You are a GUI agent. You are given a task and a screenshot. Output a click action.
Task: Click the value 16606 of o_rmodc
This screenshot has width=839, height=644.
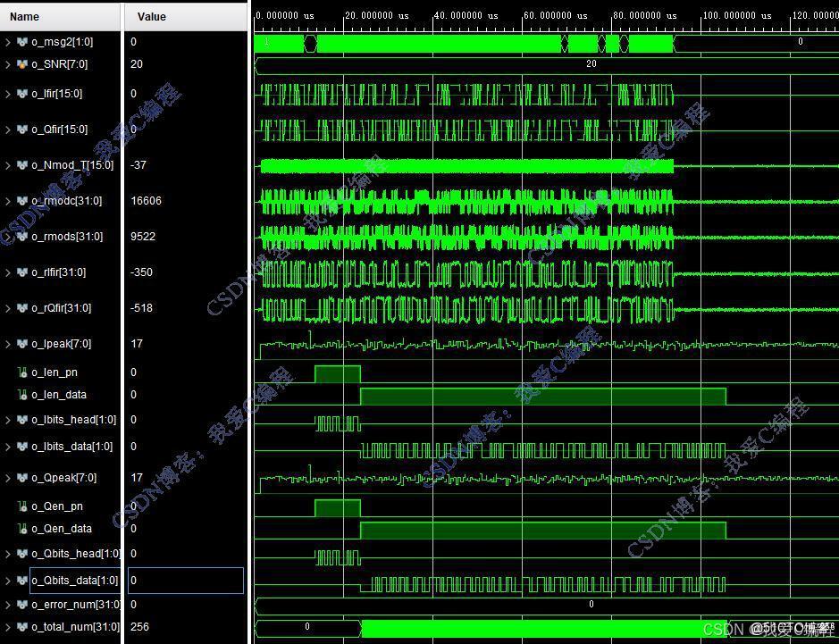coord(146,201)
